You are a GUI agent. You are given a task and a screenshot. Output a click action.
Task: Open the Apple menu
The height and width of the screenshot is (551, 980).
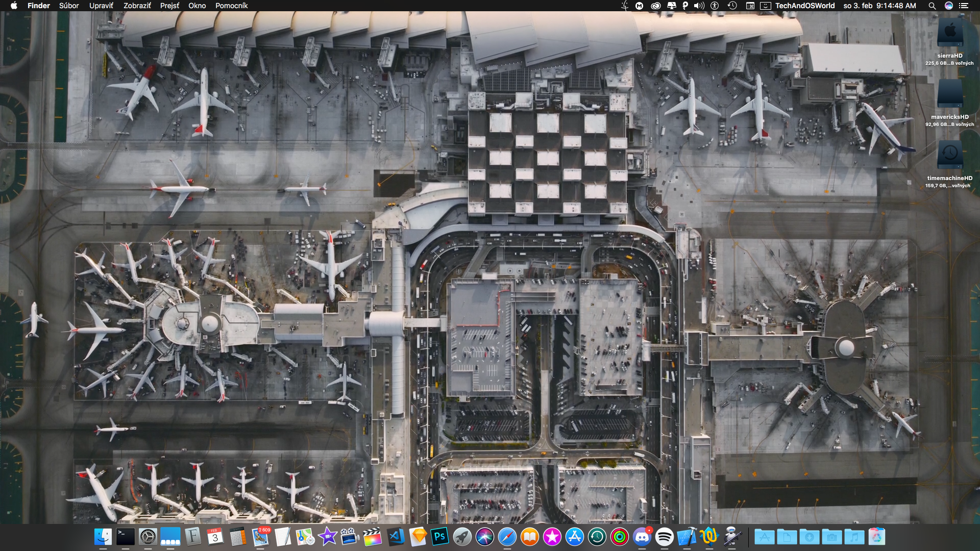14,6
